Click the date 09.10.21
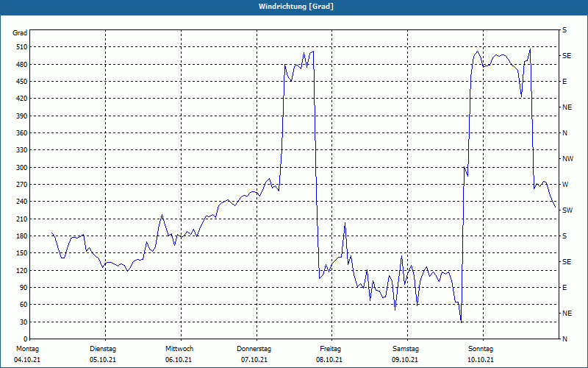This screenshot has width=588, height=368. [x=405, y=360]
